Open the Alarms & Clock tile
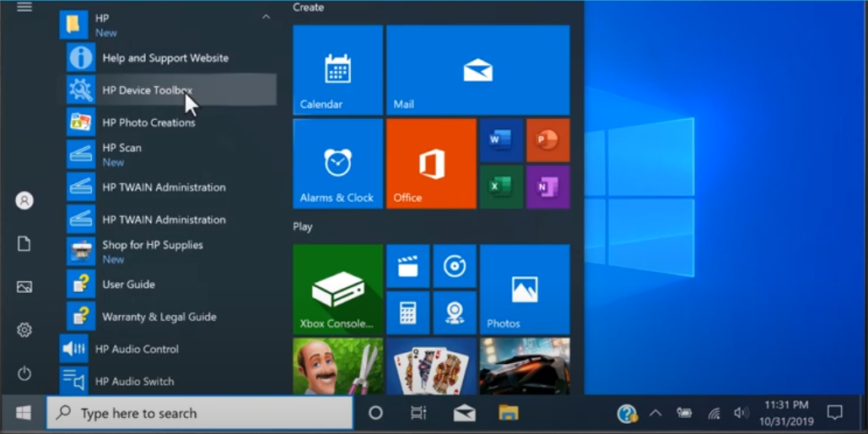This screenshot has width=868, height=434. point(337,164)
